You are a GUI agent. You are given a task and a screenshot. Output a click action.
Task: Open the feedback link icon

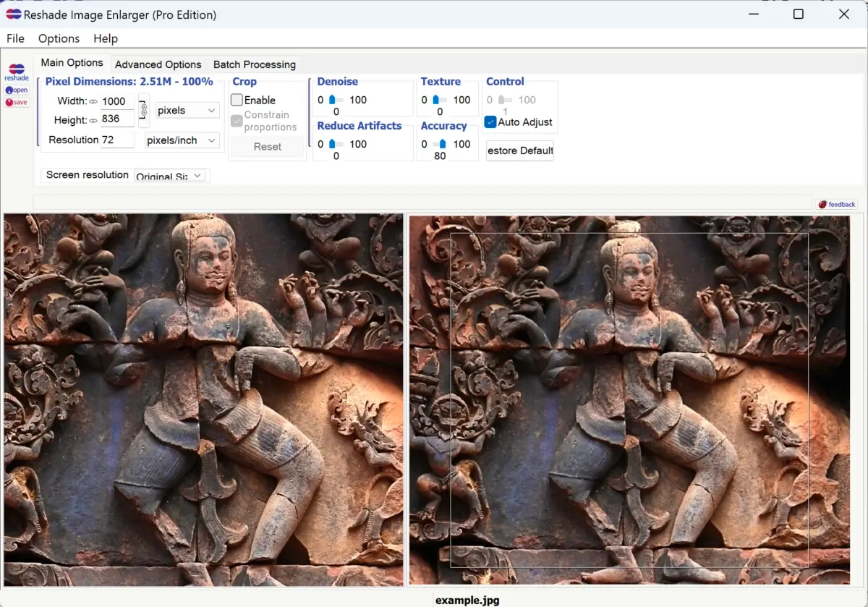837,205
